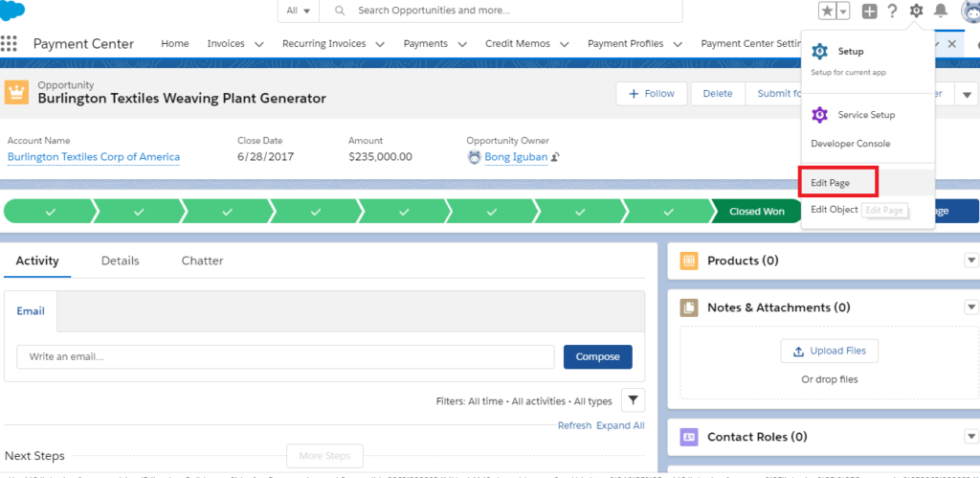
Task: Open Developer Console menu item
Action: coord(851,144)
